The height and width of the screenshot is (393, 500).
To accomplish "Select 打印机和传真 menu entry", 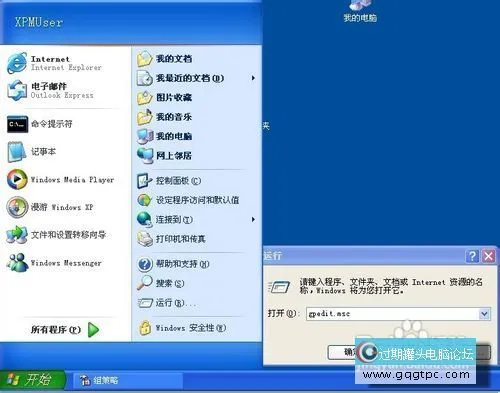I will click(181, 239).
